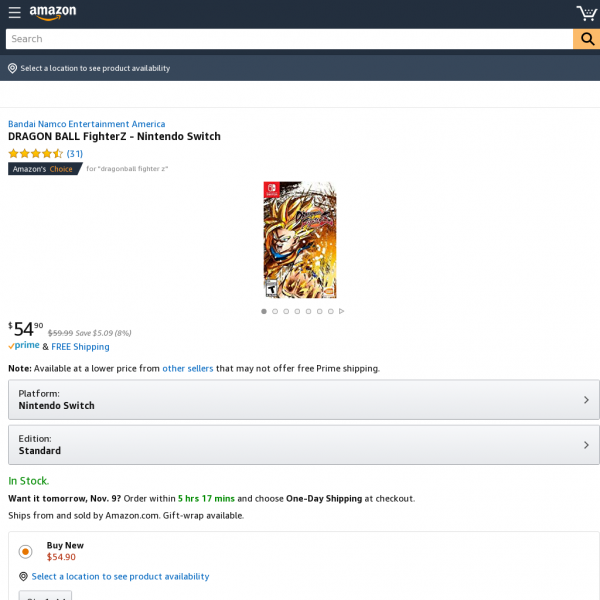Click into the Search input field
Viewport: 600px width, 600px height.
pyautogui.click(x=288, y=39)
